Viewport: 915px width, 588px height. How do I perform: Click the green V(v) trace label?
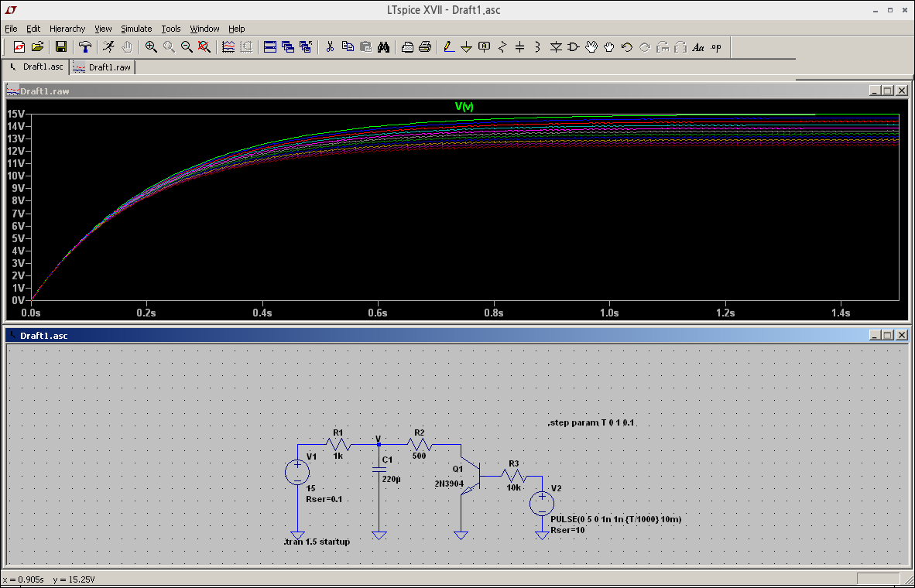pyautogui.click(x=464, y=107)
